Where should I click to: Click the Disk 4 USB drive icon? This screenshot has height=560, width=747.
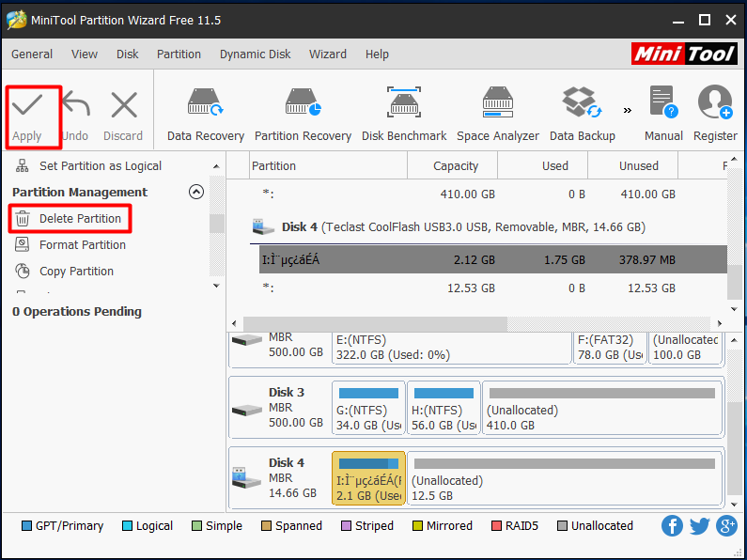click(246, 477)
